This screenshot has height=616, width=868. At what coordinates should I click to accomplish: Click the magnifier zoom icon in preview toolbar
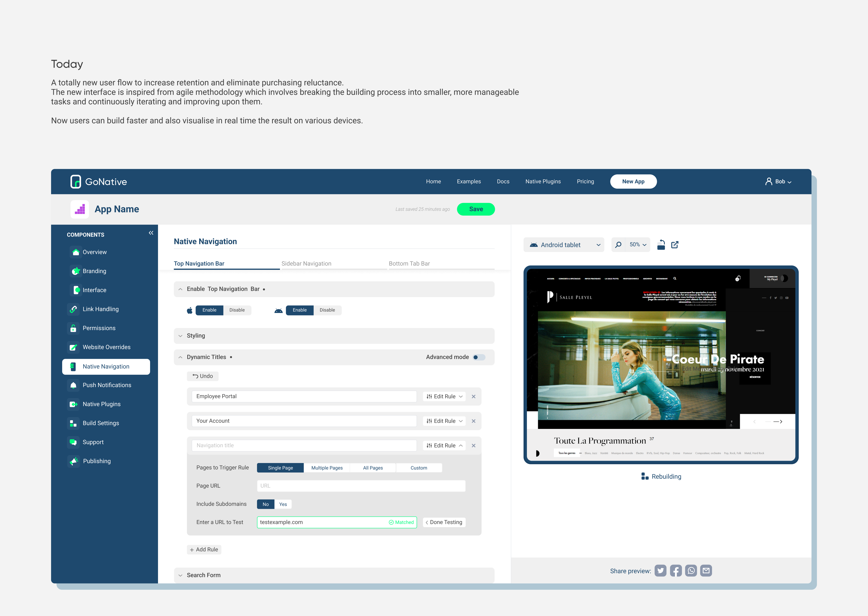tap(618, 245)
